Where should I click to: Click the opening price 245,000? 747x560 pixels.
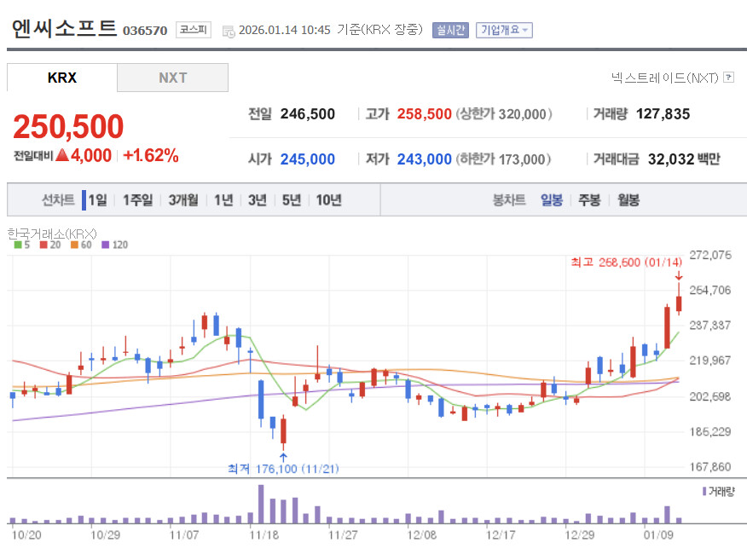point(307,159)
